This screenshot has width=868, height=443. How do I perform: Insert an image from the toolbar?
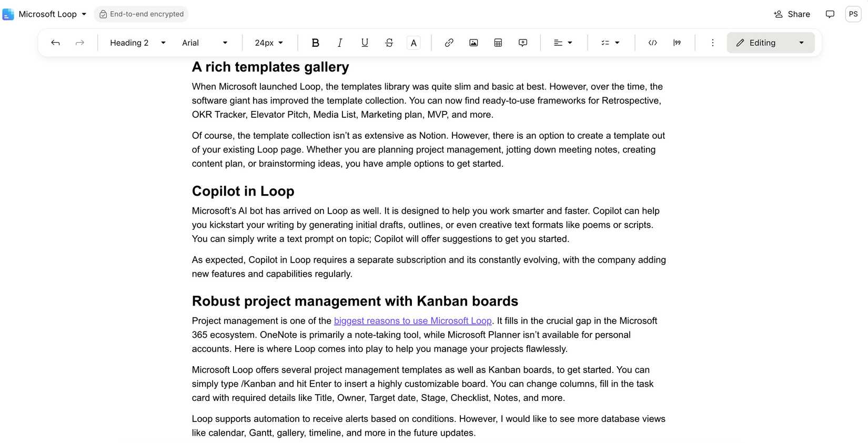point(473,43)
